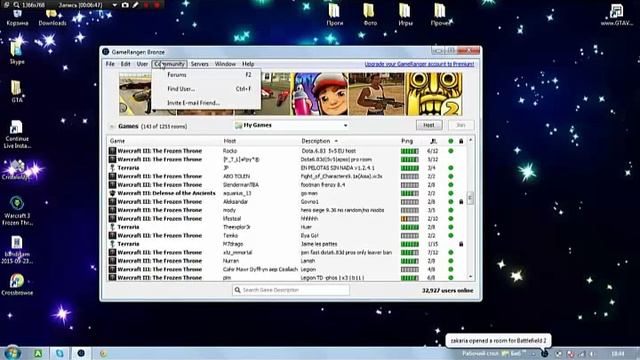Image resolution: width=640 pixels, height=360 pixels.
Task: Click the Host button
Action: point(429,125)
